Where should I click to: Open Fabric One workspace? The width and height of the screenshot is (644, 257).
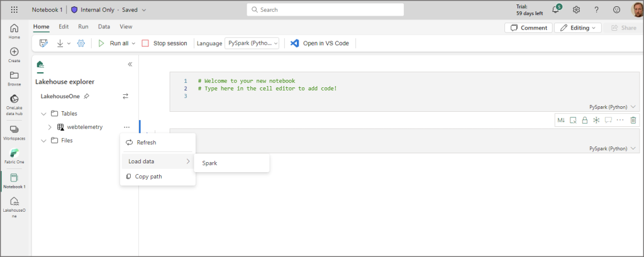[x=14, y=156]
